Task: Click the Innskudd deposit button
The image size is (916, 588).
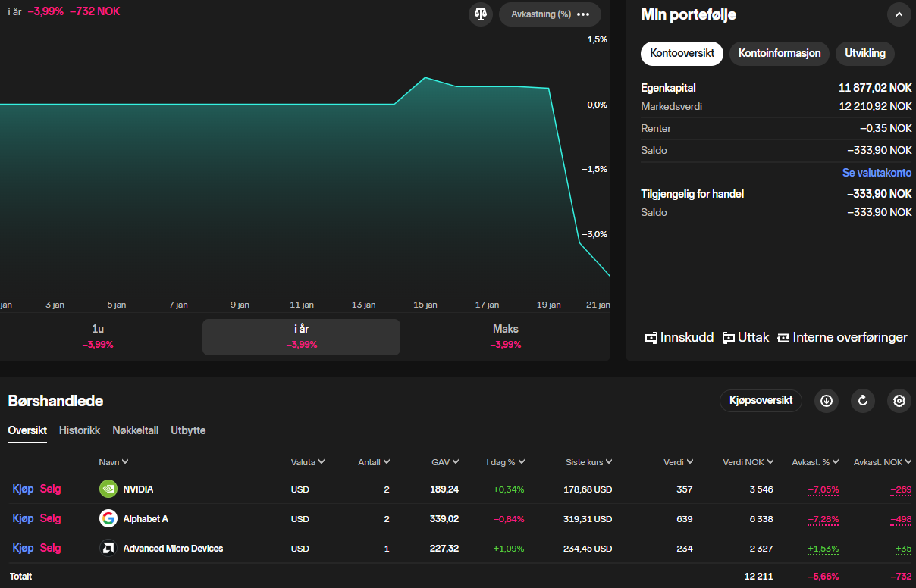Action: (x=679, y=338)
